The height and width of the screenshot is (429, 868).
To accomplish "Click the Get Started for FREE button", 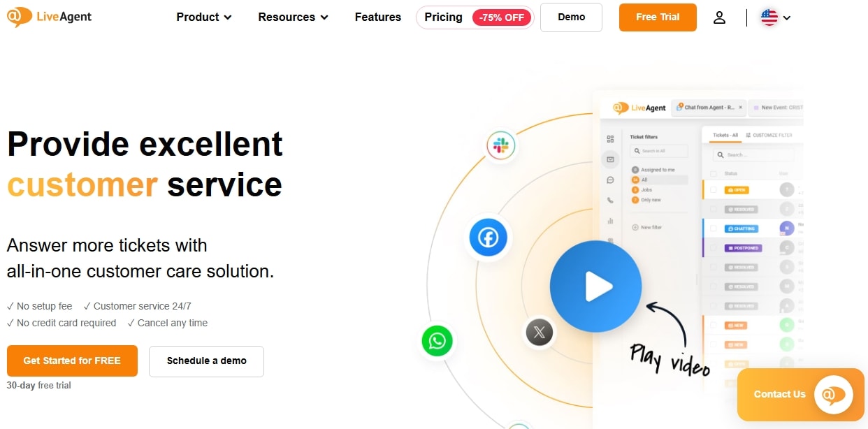I will 72,361.
